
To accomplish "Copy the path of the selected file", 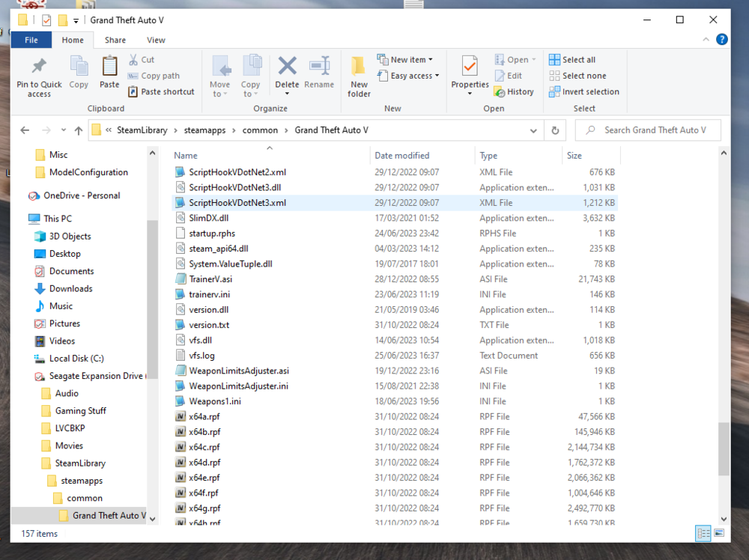I will pyautogui.click(x=162, y=75).
